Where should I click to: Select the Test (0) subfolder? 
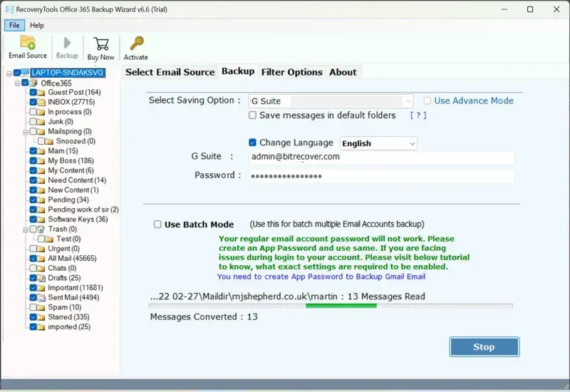[x=68, y=239]
